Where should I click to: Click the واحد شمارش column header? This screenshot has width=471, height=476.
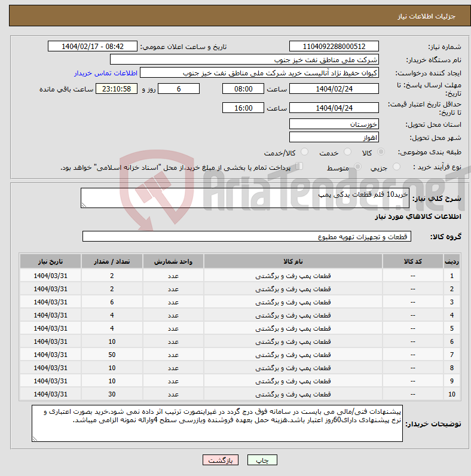173,261
